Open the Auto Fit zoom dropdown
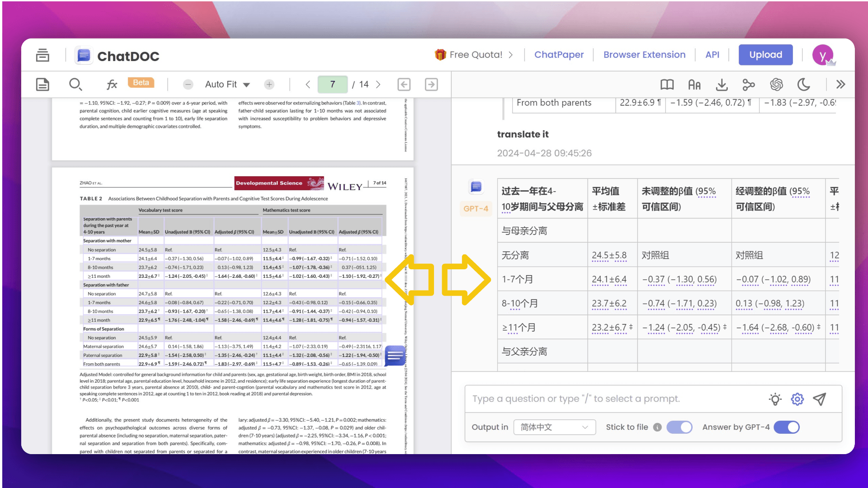This screenshot has height=488, width=868. (227, 84)
